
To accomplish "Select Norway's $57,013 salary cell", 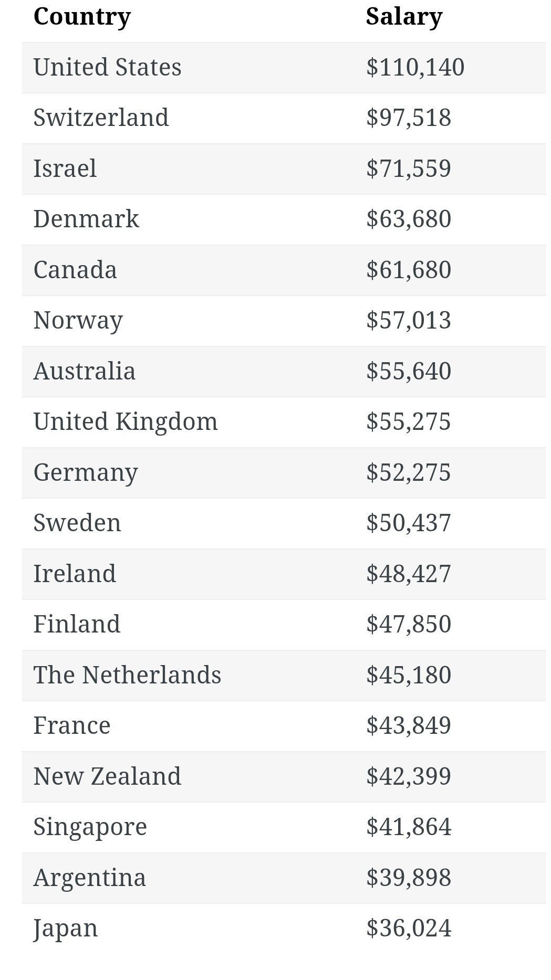I will tap(408, 320).
